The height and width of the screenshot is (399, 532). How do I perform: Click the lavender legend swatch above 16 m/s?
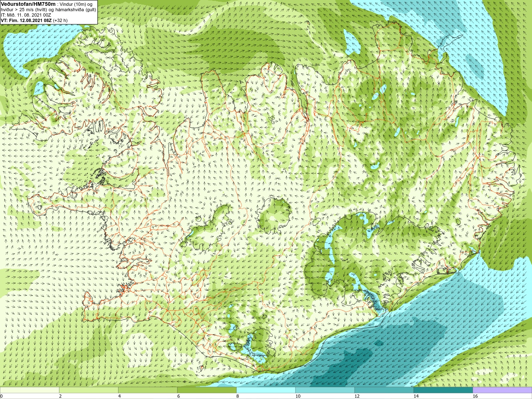point(502,390)
